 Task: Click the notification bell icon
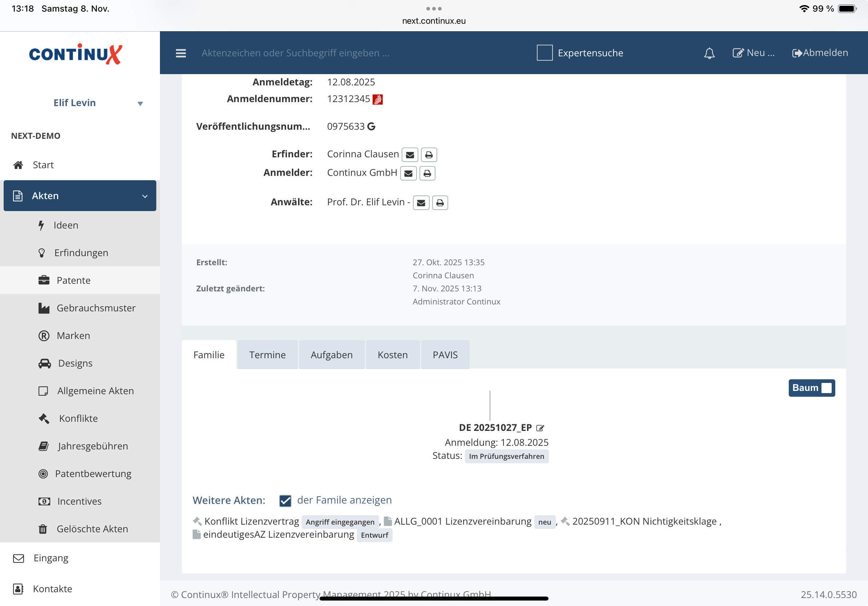[x=709, y=53]
